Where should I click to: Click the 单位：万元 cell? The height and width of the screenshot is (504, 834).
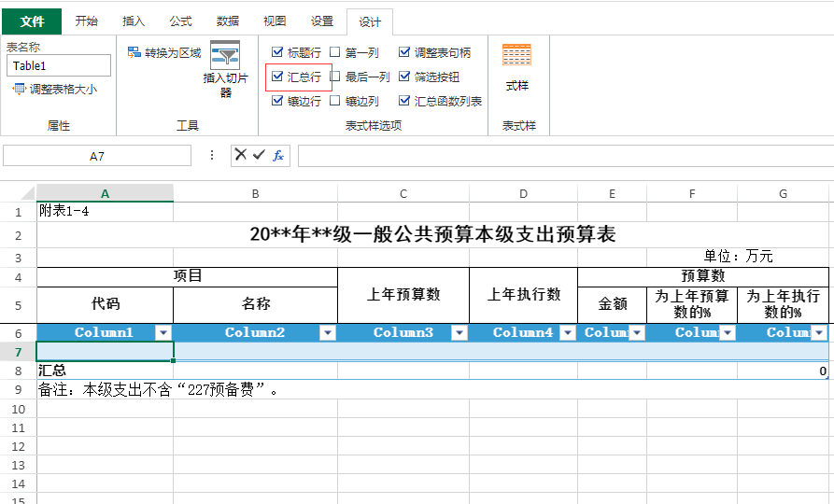[x=738, y=257]
